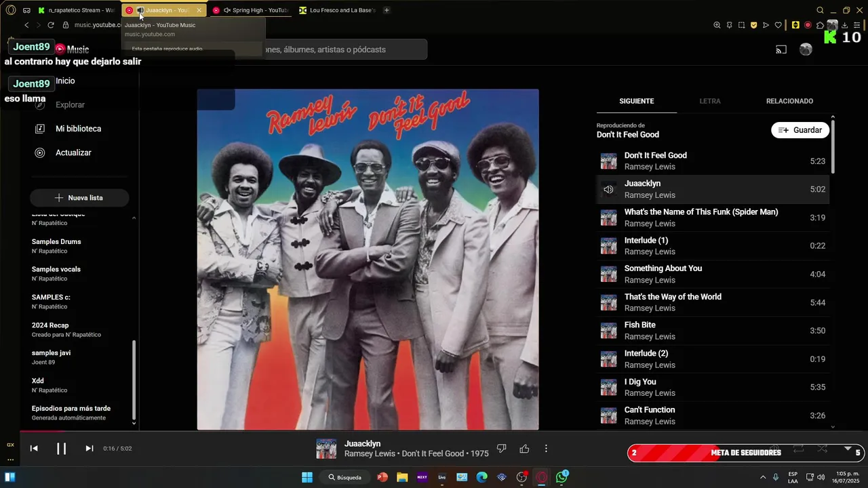Image resolution: width=868 pixels, height=488 pixels.
Task: Open the Easy Setup sliders icon
Action: (856, 25)
